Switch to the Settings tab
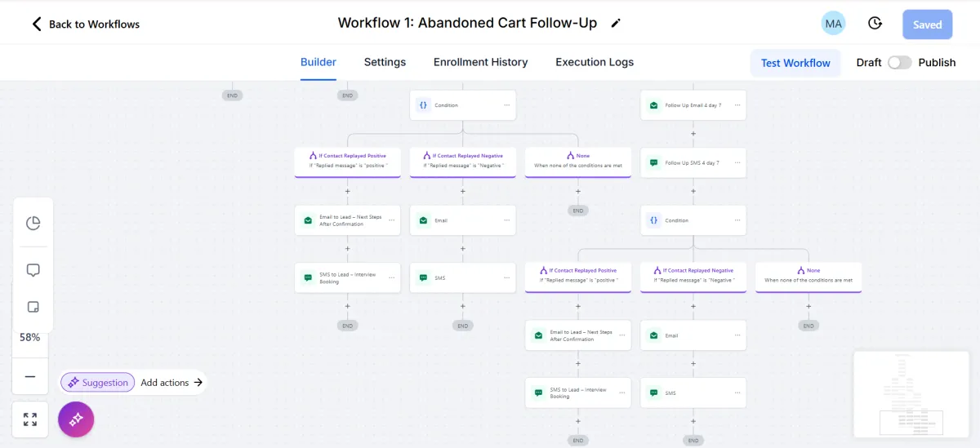The width and height of the screenshot is (980, 448). coord(385,62)
